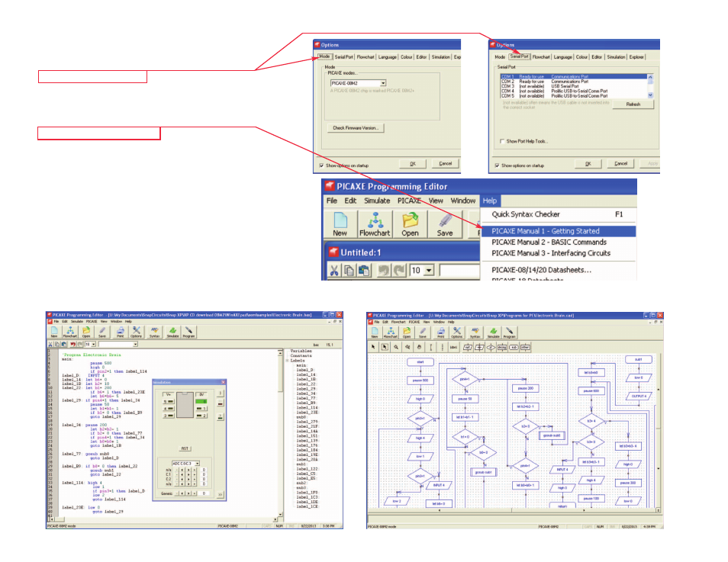This screenshot has width=728, height=562.
Task: Switch to the Language tab in the Serial Port Options dialog
Action: 562,57
